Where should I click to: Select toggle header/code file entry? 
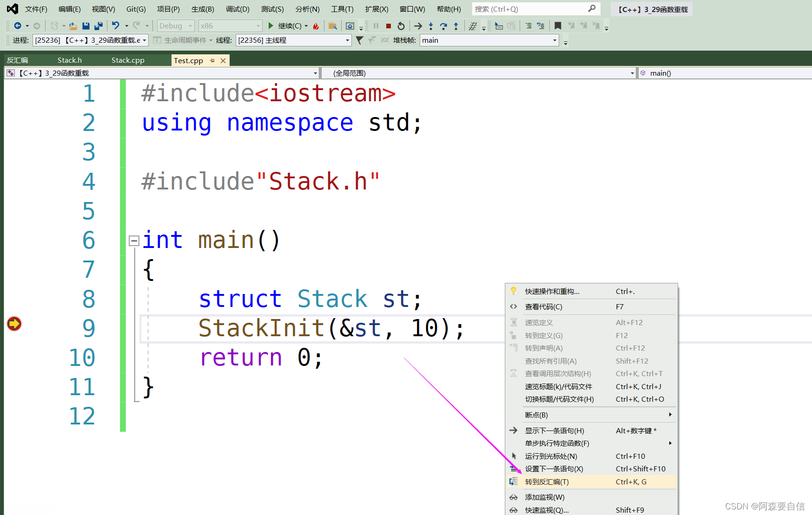pyautogui.click(x=591, y=399)
